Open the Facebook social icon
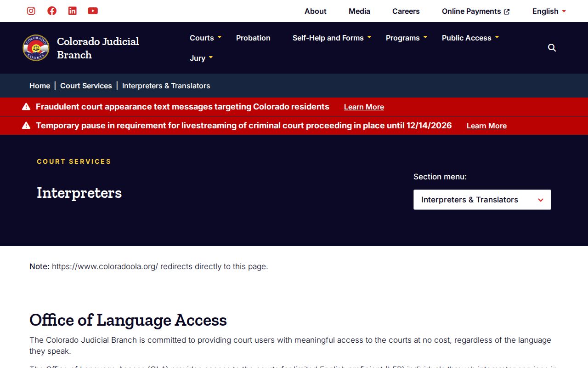 coord(52,11)
